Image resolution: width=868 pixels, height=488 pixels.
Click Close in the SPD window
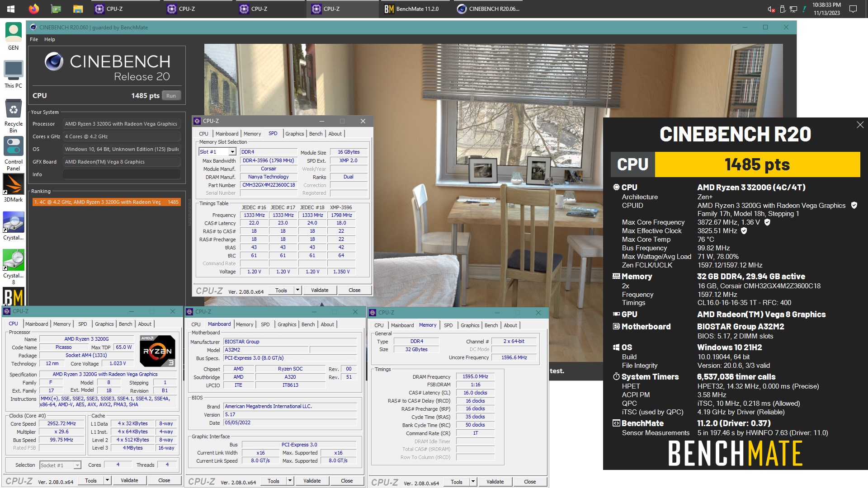[x=354, y=290]
